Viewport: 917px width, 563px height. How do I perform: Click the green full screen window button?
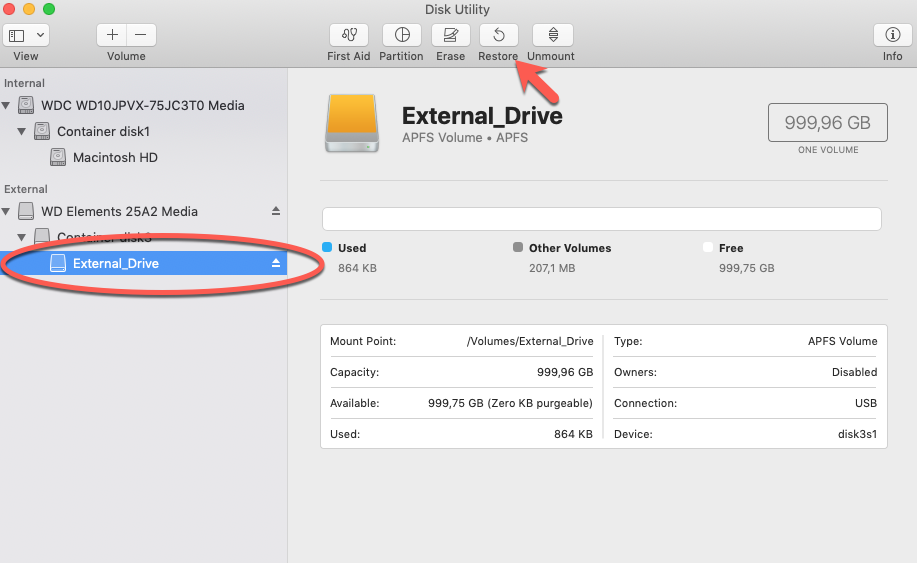pos(49,9)
